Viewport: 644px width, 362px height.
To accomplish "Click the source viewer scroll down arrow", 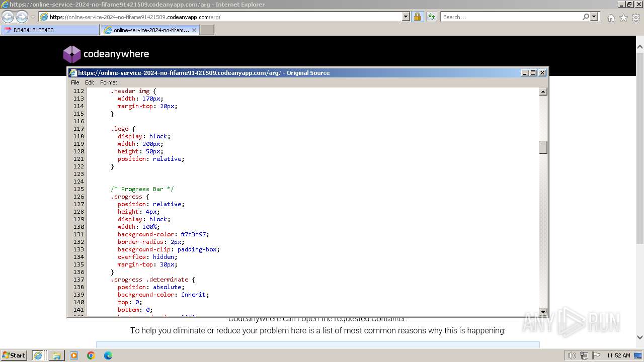I will (543, 312).
